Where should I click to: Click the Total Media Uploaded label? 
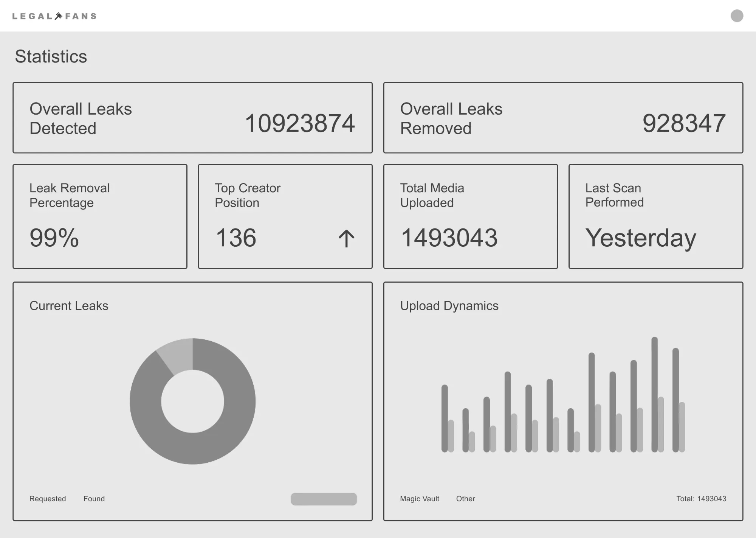tap(432, 195)
